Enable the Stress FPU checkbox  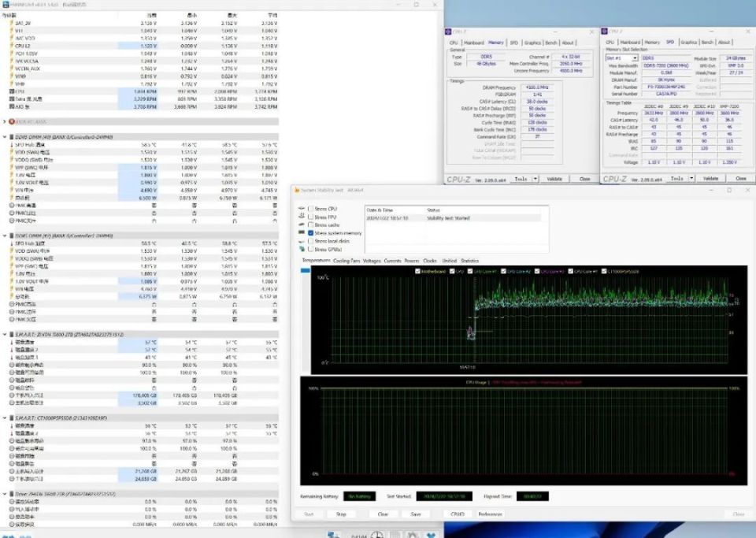(x=310, y=217)
